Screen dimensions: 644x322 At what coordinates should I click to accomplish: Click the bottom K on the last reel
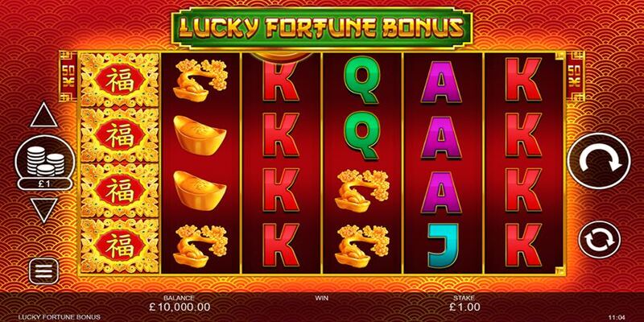coord(524,246)
